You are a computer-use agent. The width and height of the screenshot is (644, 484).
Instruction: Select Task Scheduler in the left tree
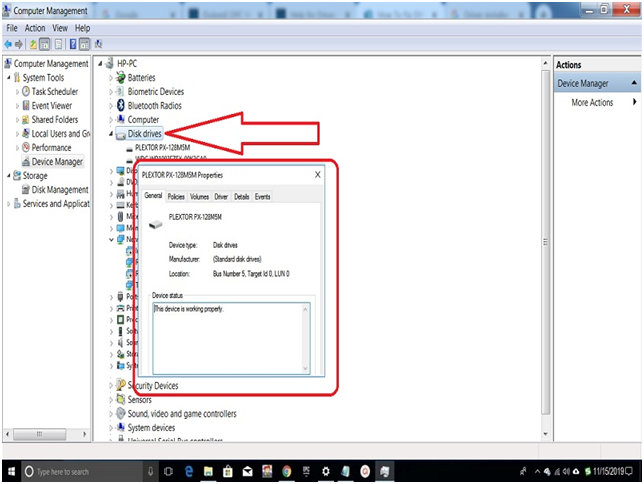pyautogui.click(x=55, y=92)
